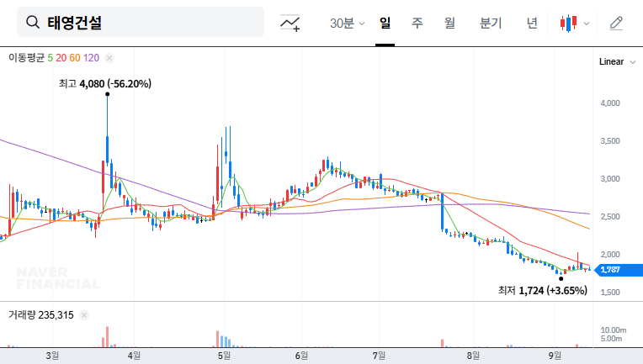This screenshot has height=364, width=643.
Task: Remove the 이동평균 indicator
Action: 109,58
